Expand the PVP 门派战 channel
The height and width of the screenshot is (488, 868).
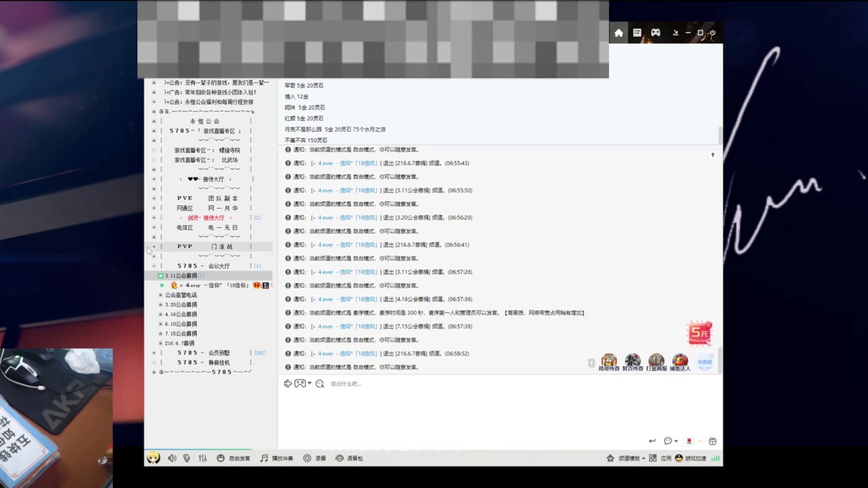(154, 247)
